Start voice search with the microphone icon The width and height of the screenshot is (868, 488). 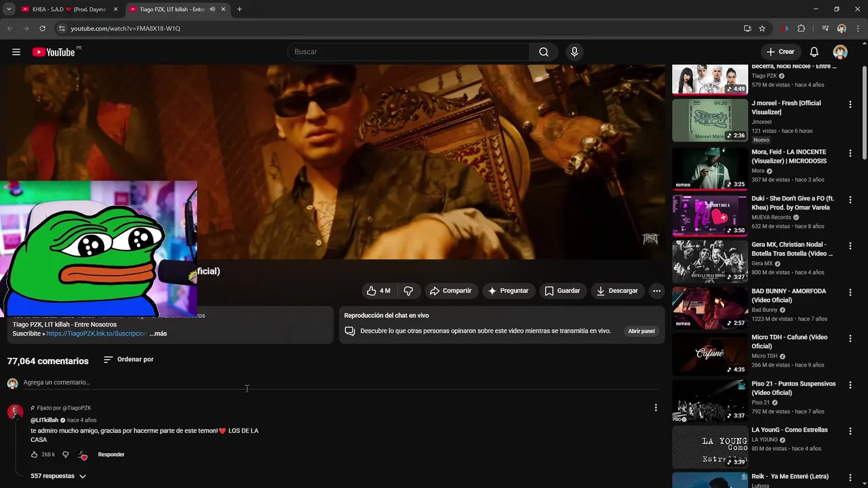click(x=574, y=52)
